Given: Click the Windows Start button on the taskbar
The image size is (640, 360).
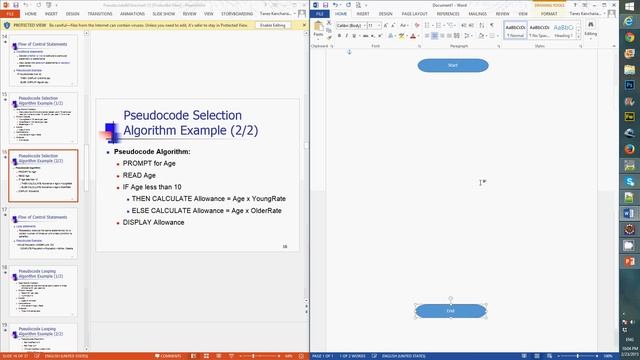Looking at the screenshot, I should click(x=629, y=6).
